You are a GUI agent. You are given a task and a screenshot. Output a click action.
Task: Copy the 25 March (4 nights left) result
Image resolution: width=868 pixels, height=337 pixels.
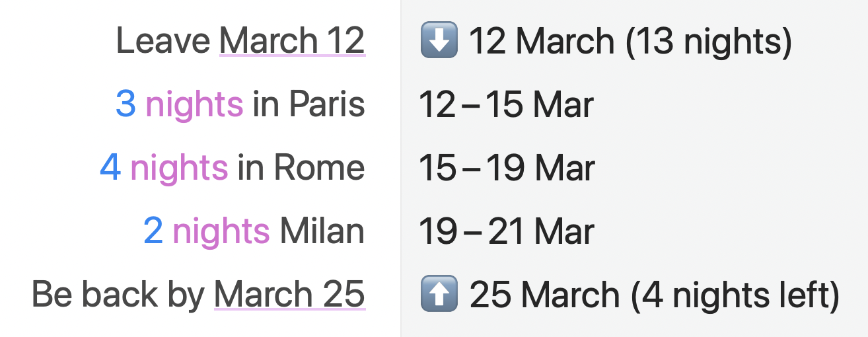click(655, 295)
